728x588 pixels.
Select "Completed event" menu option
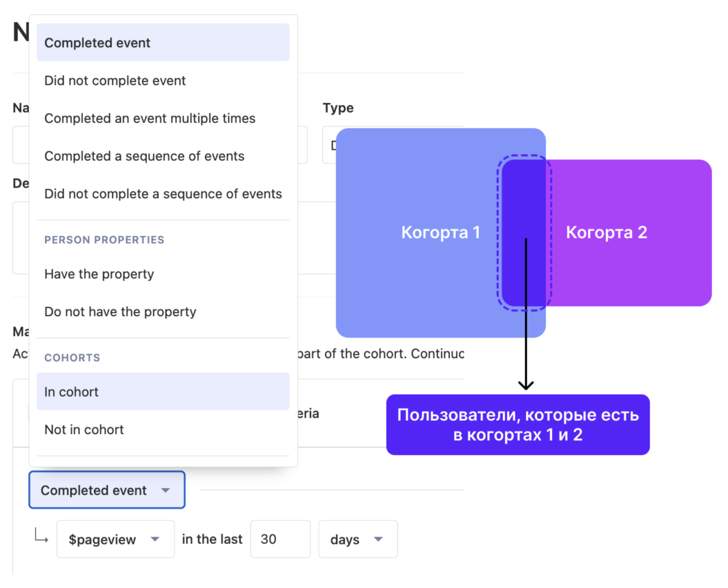click(x=162, y=42)
